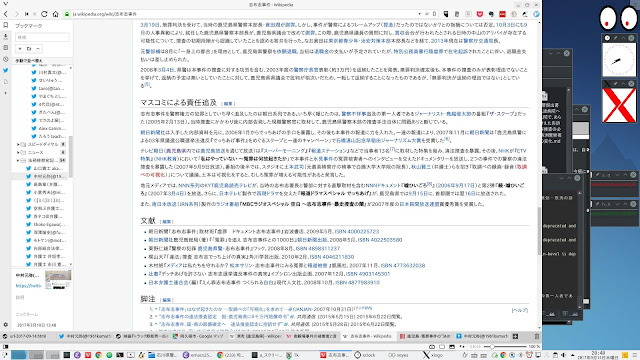Open the home page icon
This screenshot has width=640, height=360.
pyautogui.click(x=56, y=14)
